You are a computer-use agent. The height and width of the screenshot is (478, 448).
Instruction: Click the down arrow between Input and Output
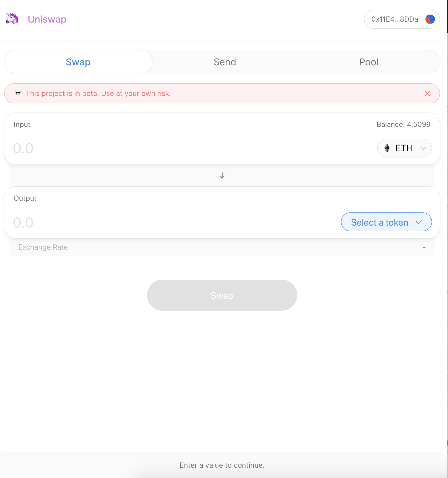pyautogui.click(x=222, y=176)
